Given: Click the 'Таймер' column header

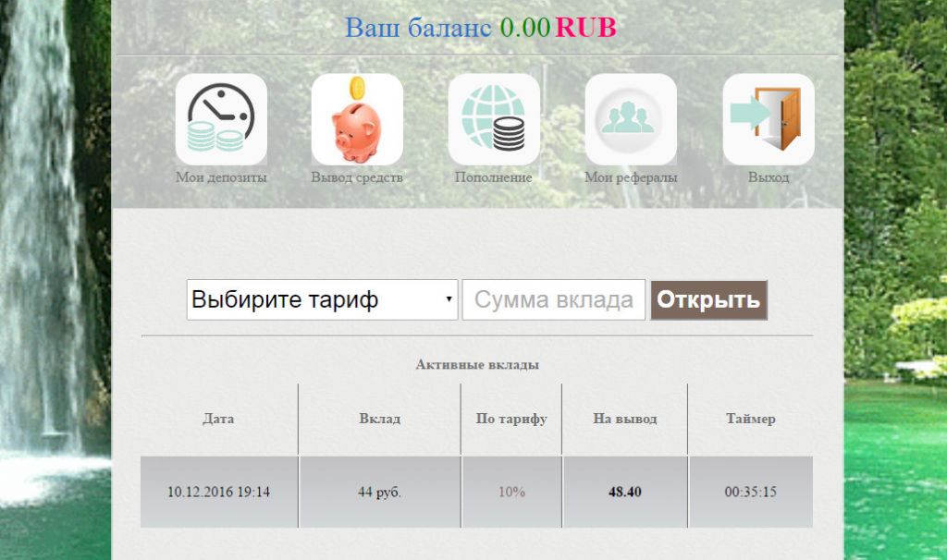Looking at the screenshot, I should [750, 419].
